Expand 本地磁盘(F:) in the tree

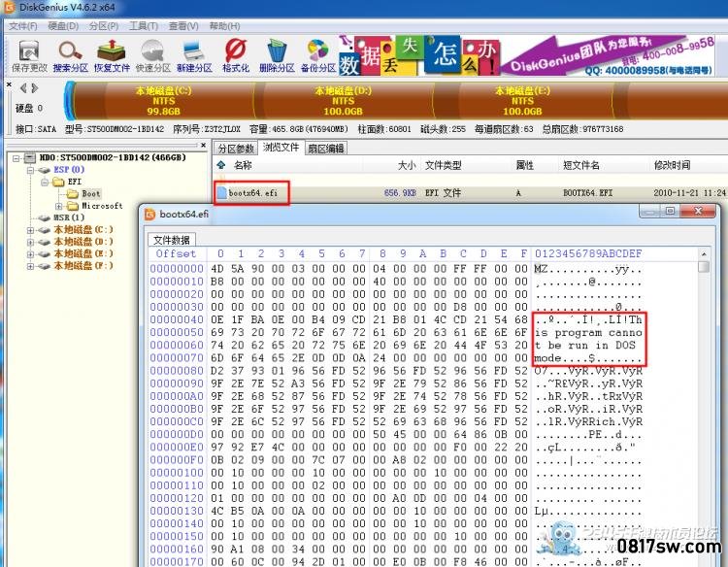click(x=31, y=266)
